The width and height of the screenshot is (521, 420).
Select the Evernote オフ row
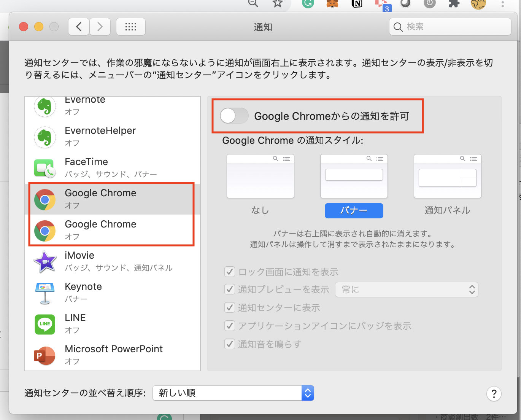[x=113, y=106]
